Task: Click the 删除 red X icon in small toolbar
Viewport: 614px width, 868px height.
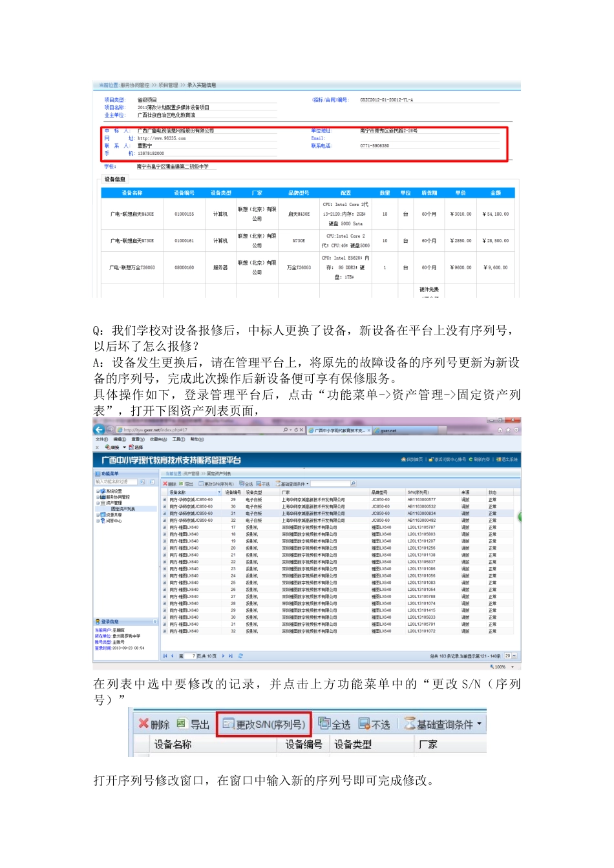Action: 165,483
